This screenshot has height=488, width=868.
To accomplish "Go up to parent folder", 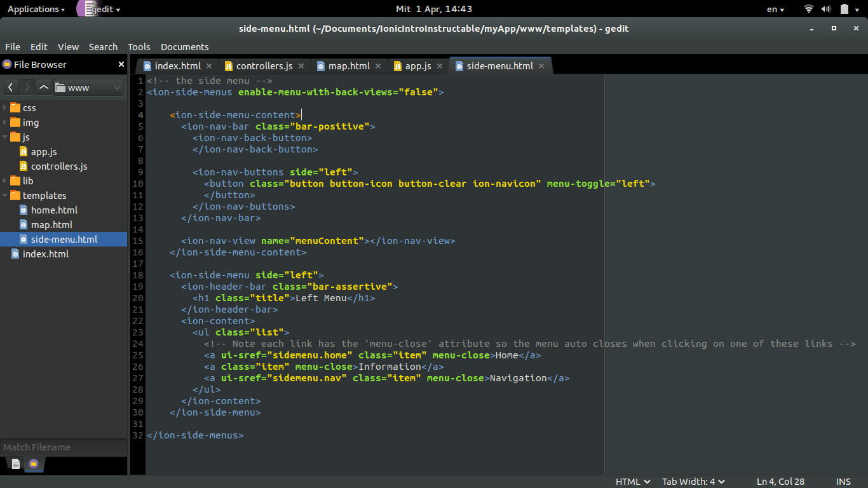I will pos(43,87).
